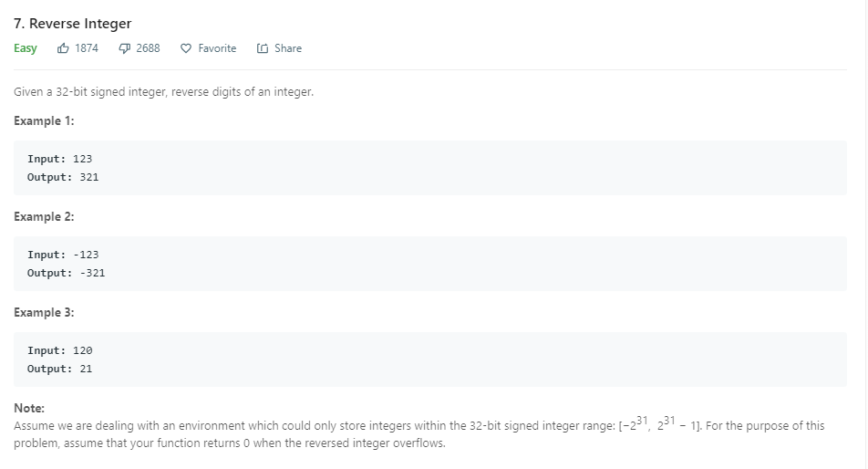
Task: Click the 1874 likes count
Action: [87, 48]
